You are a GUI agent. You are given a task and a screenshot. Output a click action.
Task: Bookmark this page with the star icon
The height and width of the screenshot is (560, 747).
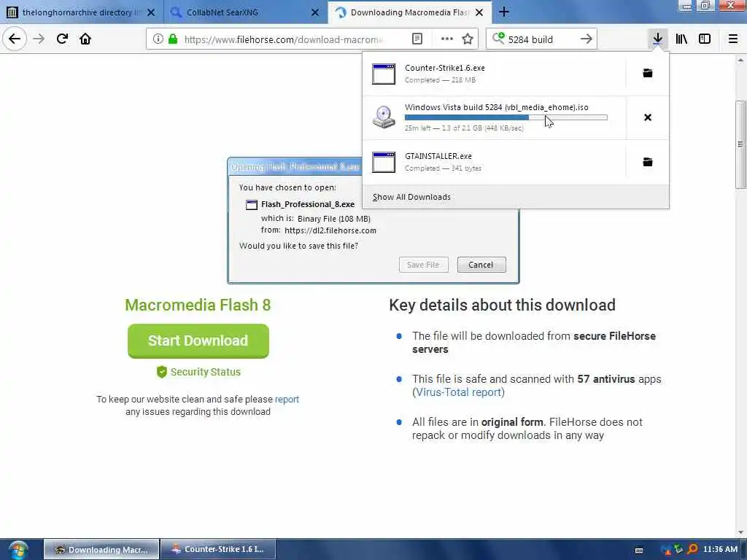click(x=468, y=39)
